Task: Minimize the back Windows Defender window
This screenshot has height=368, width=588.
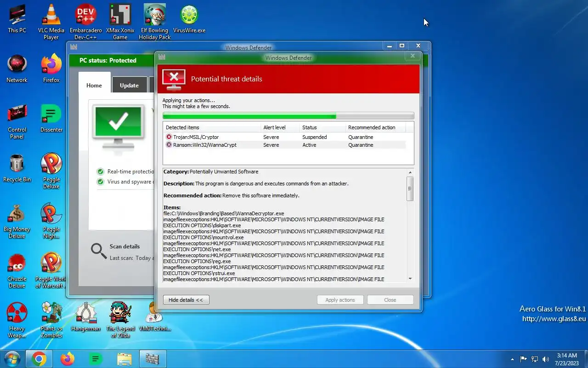Action: coord(390,46)
